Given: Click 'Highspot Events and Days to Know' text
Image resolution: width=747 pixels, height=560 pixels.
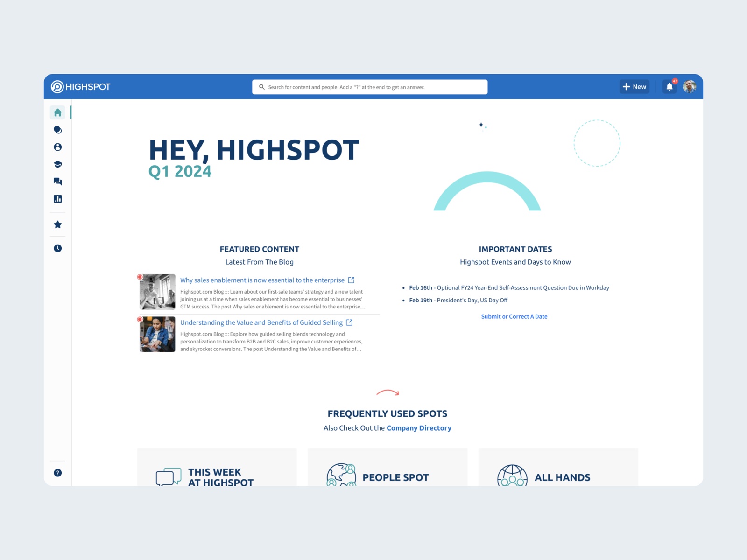Looking at the screenshot, I should pyautogui.click(x=515, y=262).
